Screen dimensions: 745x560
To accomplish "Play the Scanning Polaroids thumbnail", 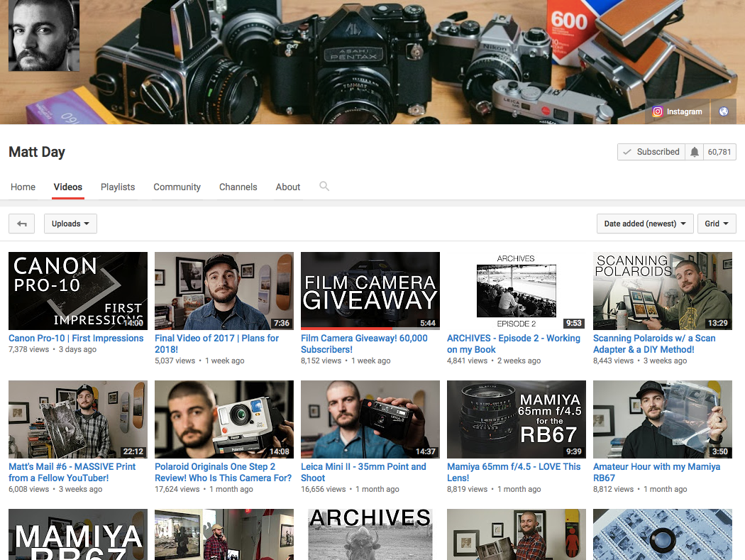I will [x=662, y=291].
